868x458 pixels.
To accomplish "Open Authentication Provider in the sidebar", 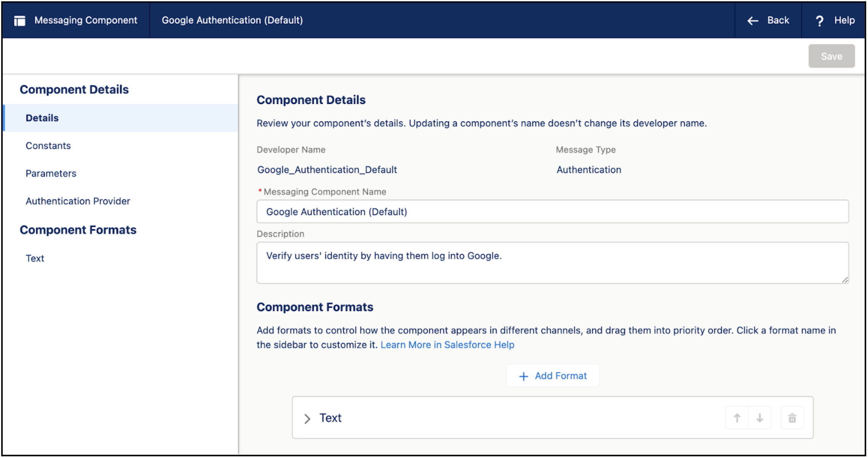I will [x=78, y=201].
